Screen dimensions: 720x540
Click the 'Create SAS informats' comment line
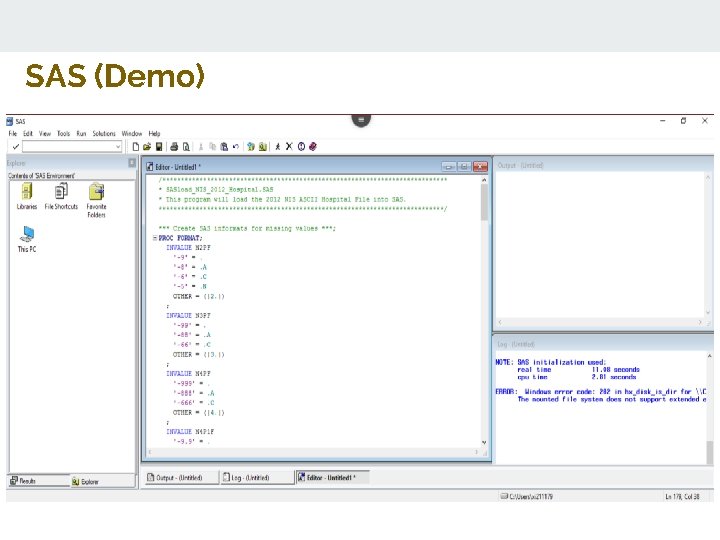coord(247,228)
